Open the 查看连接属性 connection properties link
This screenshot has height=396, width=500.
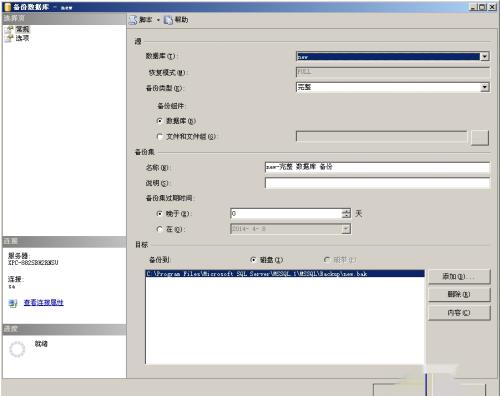[43, 303]
